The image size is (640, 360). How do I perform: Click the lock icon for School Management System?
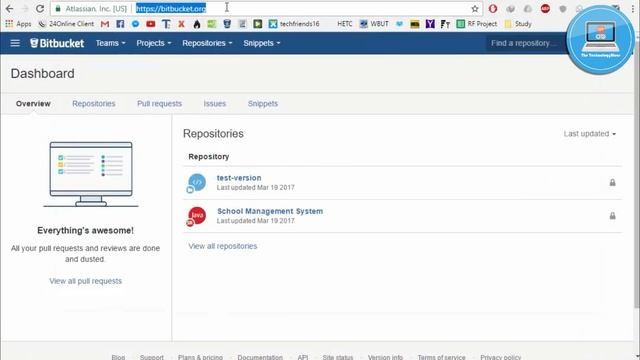612,216
